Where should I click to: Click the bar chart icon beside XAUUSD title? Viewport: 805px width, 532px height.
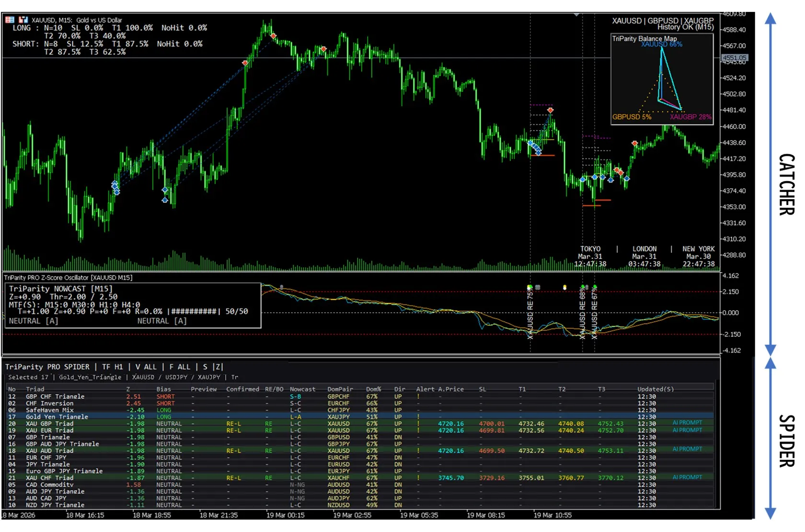click(23, 20)
